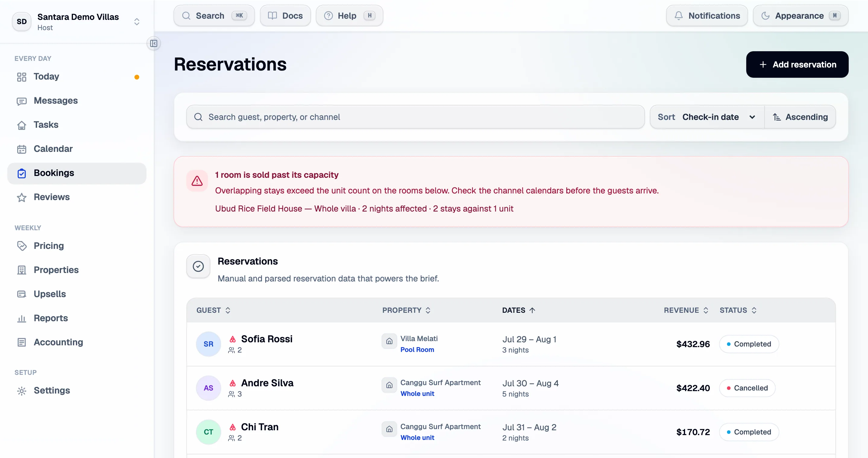
Task: Open the top bar Search button
Action: tap(214, 15)
